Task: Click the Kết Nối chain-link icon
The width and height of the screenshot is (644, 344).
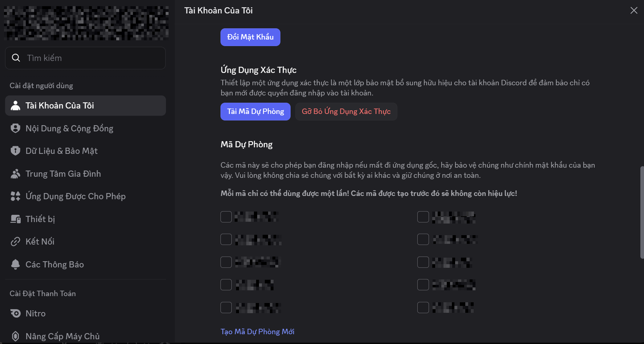Action: pyautogui.click(x=15, y=242)
